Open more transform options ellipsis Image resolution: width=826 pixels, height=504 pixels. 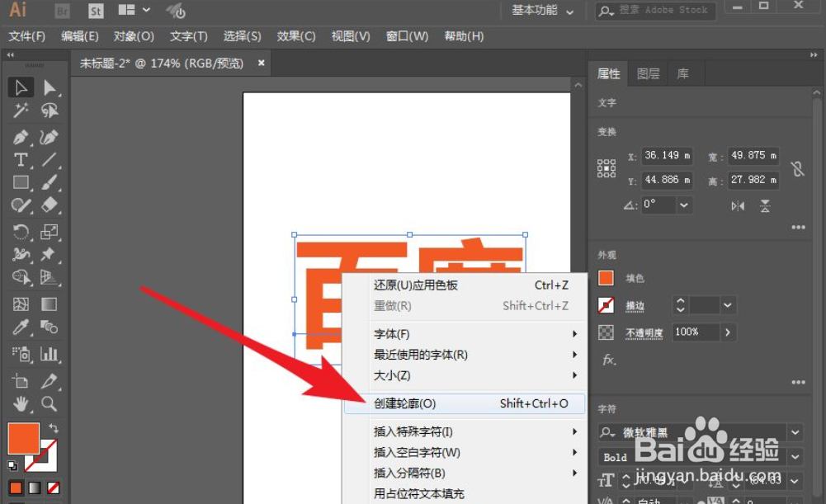[798, 227]
